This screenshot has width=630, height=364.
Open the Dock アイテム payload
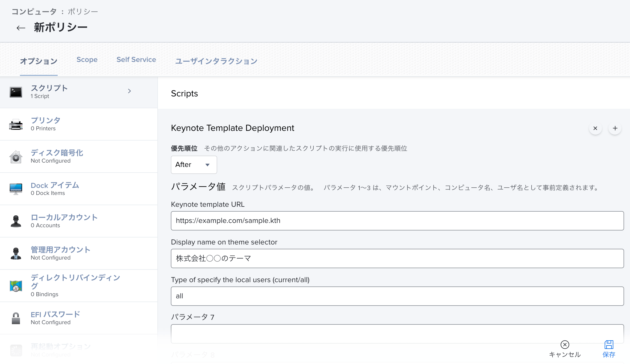click(79, 189)
